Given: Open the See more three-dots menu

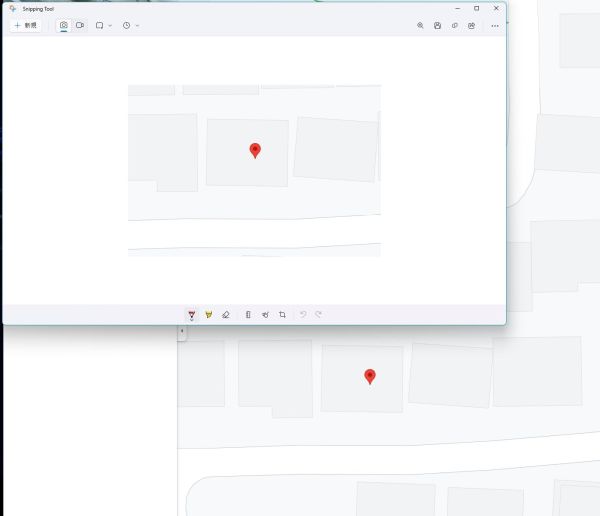Looking at the screenshot, I should tap(494, 25).
